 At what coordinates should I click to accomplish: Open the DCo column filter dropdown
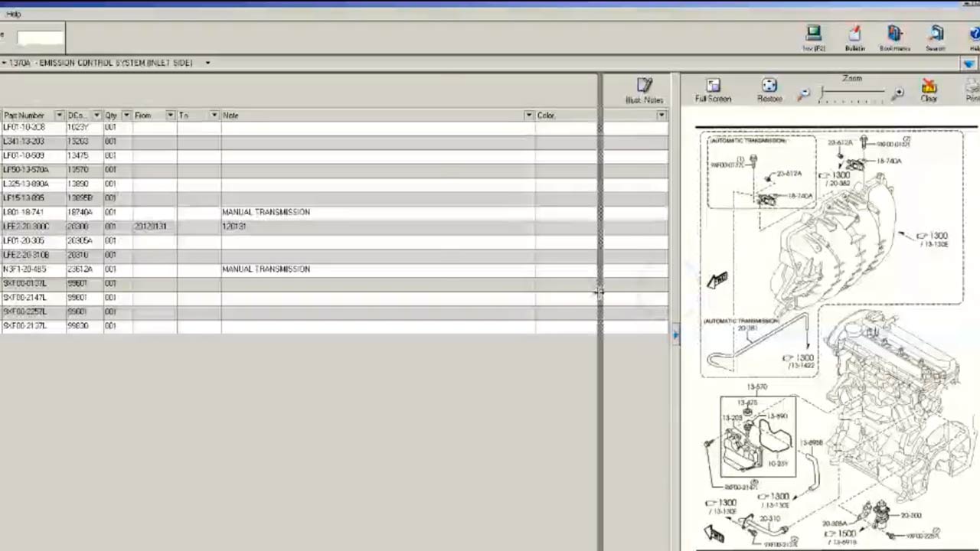click(96, 116)
